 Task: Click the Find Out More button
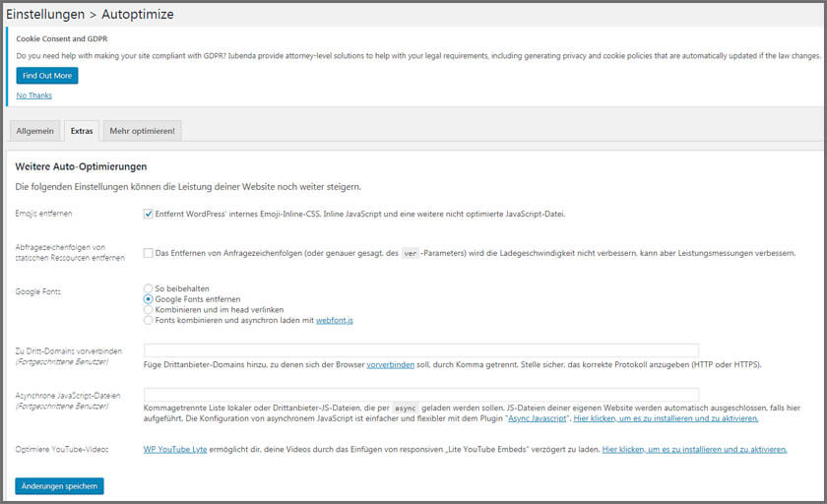(x=46, y=76)
